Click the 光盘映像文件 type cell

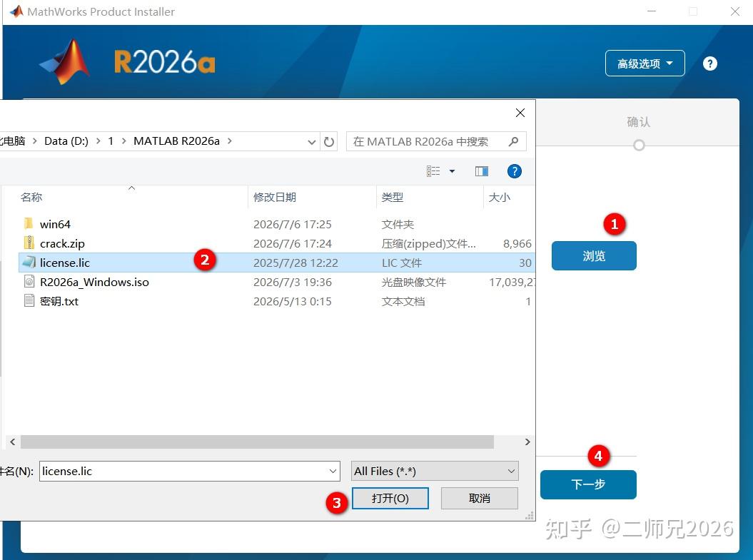click(414, 282)
